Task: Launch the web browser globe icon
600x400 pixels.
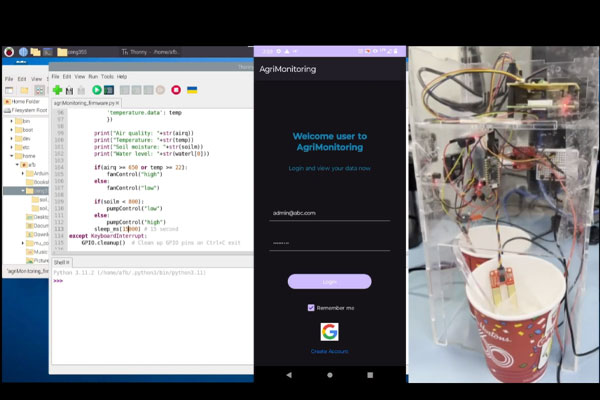Action: [x=23, y=52]
